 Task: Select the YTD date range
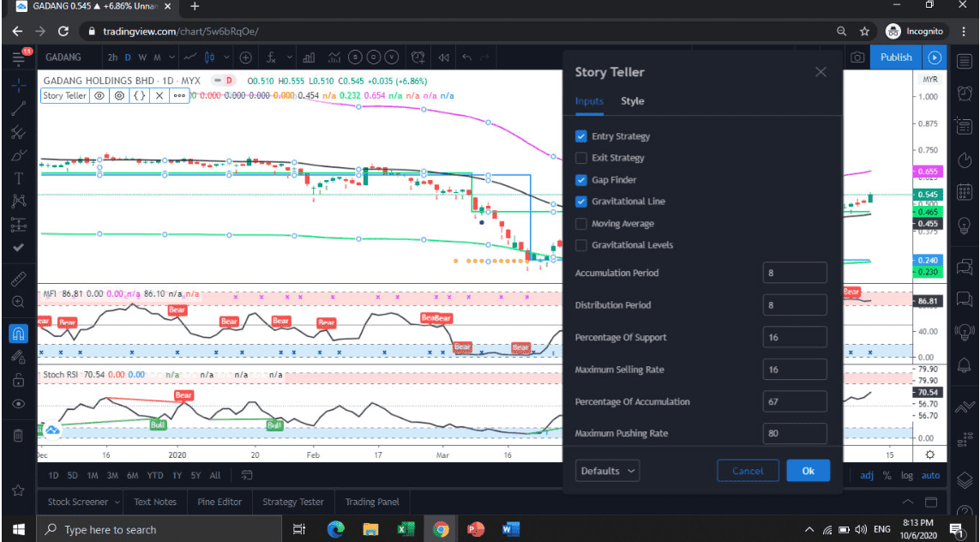(x=155, y=476)
